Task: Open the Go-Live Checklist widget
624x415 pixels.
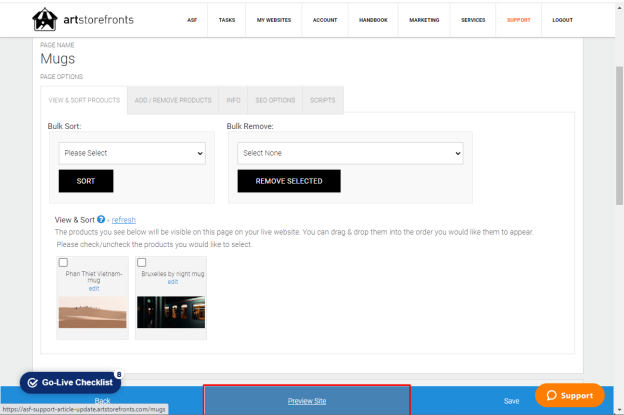Action: (x=70, y=382)
